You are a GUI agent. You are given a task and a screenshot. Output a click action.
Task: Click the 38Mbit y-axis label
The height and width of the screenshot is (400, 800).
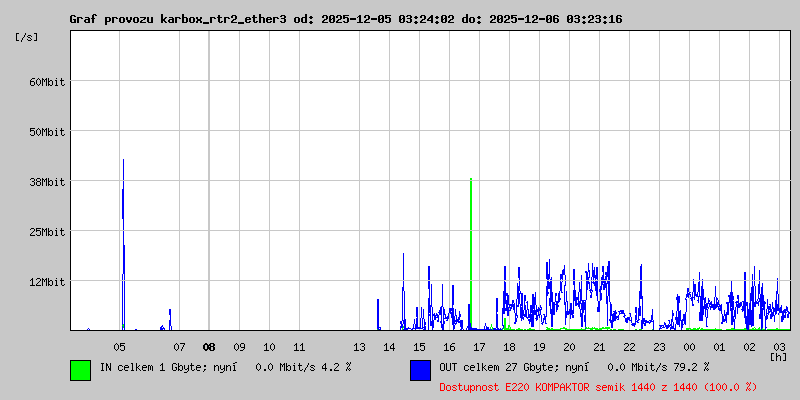click(47, 182)
